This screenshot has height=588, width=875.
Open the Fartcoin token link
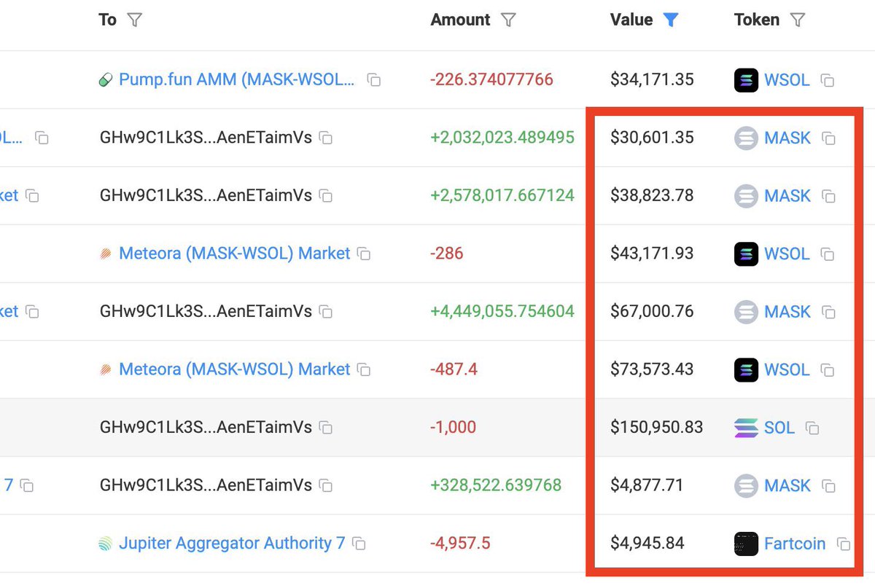(795, 544)
